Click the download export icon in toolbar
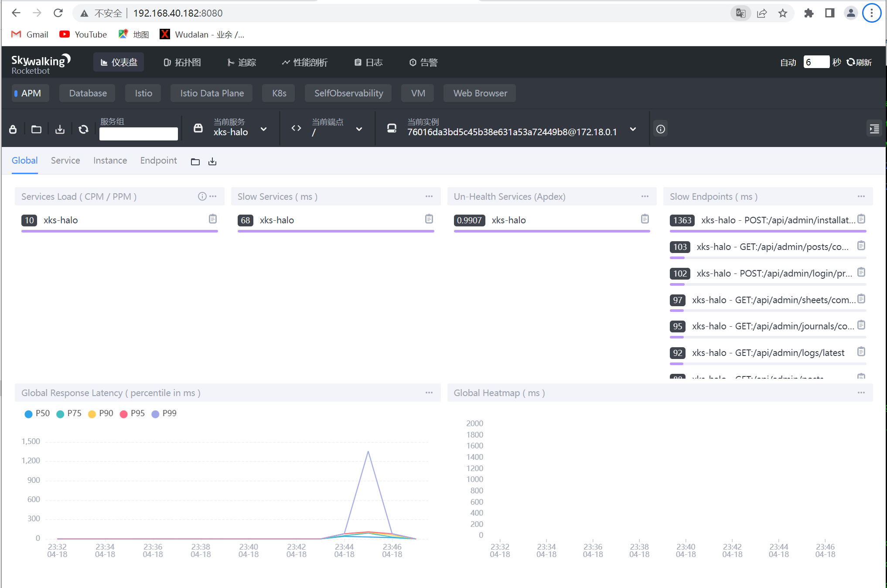The width and height of the screenshot is (887, 588). click(x=60, y=129)
